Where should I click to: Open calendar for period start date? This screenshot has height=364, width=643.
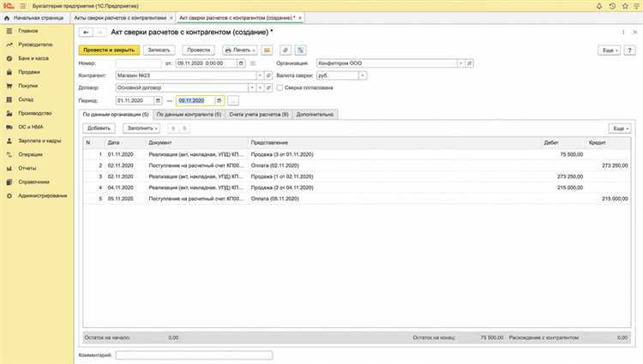(158, 101)
